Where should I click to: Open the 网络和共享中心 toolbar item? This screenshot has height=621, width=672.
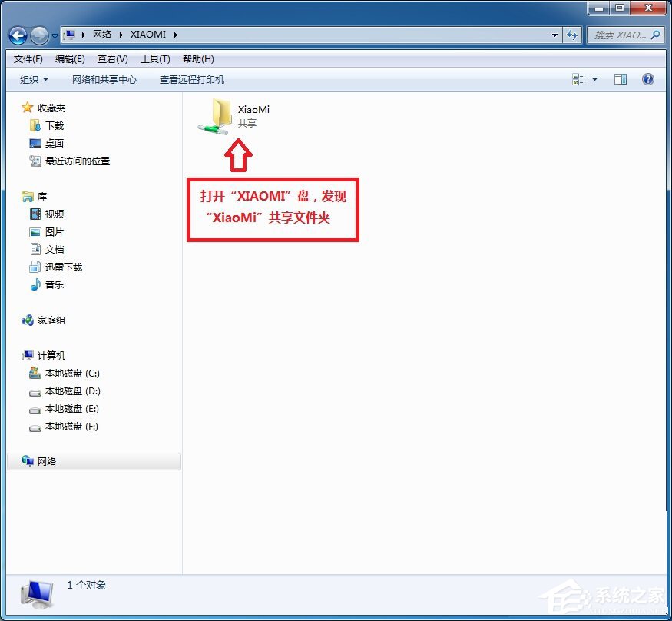point(104,79)
